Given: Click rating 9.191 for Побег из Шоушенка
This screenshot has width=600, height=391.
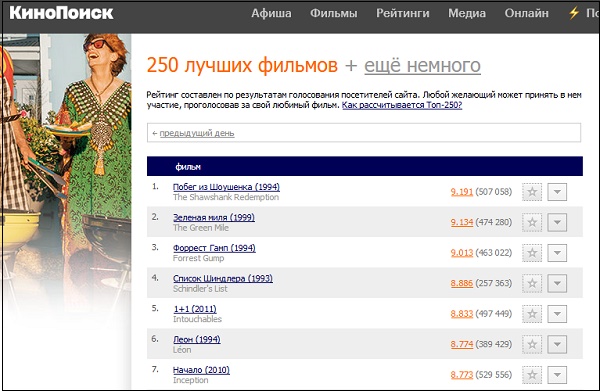Looking at the screenshot, I should [x=461, y=192].
